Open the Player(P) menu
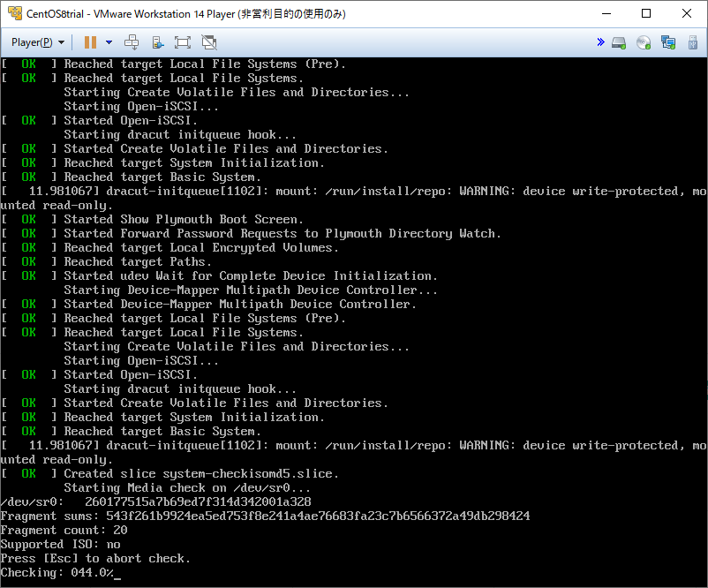 38,42
